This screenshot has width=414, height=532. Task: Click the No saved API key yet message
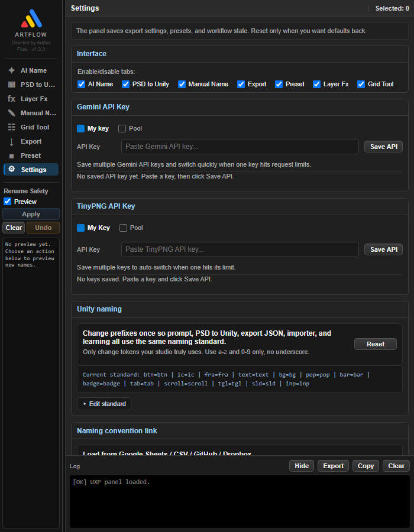[156, 176]
